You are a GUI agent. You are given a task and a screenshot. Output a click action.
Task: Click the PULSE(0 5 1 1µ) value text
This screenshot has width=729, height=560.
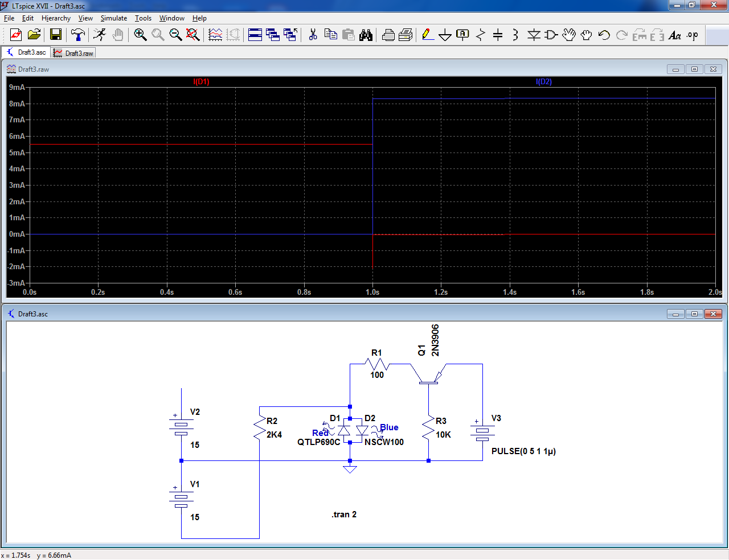(523, 451)
